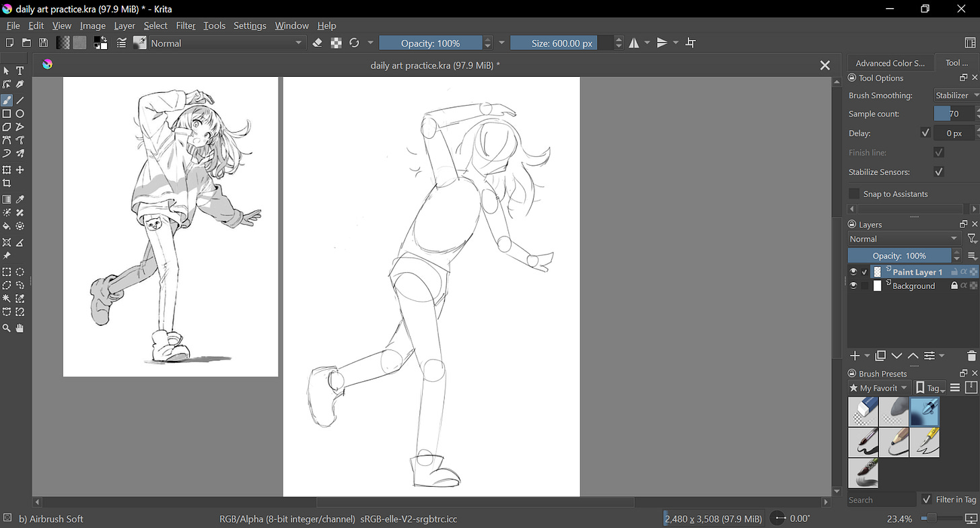Switch to Advanced Color Selector tab
980x528 pixels.
coord(890,63)
